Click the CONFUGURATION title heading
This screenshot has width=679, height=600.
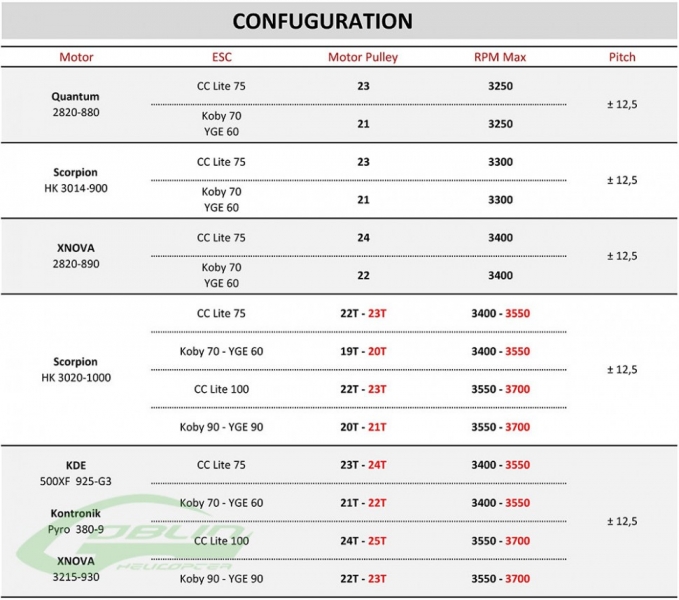pos(321,21)
